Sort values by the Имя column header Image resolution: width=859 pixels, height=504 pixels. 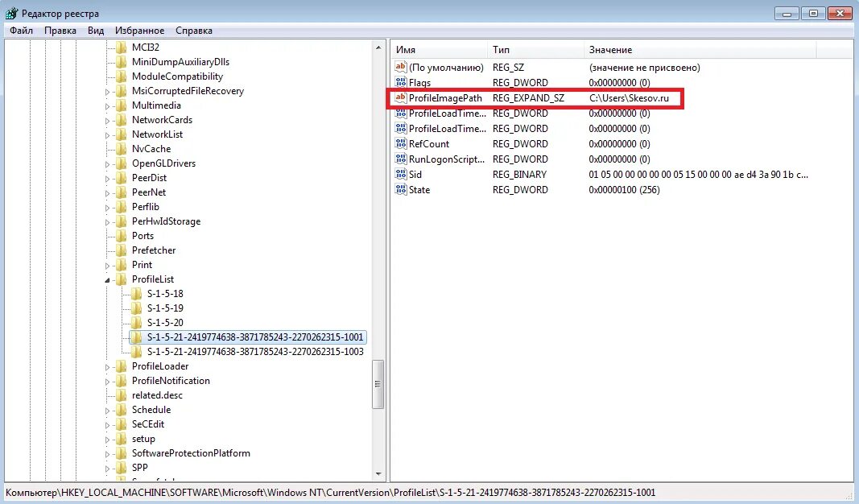click(x=440, y=49)
